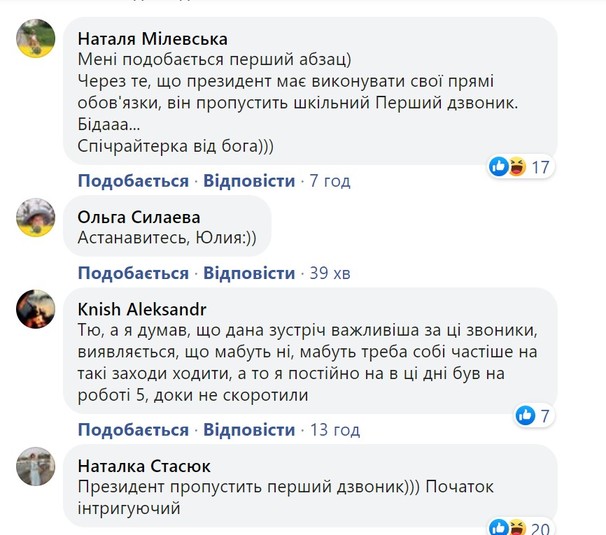
Task: Click like reaction icon on Knish Aleksandr's comment
Action: [x=524, y=414]
